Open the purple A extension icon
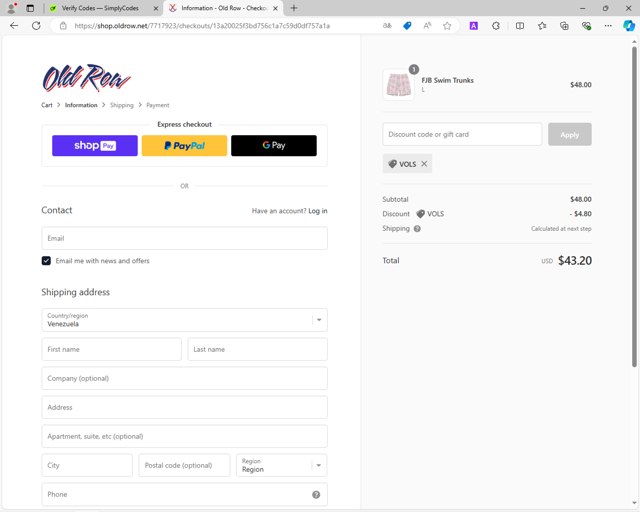Screen dimensions: 640x512 (x=473, y=26)
